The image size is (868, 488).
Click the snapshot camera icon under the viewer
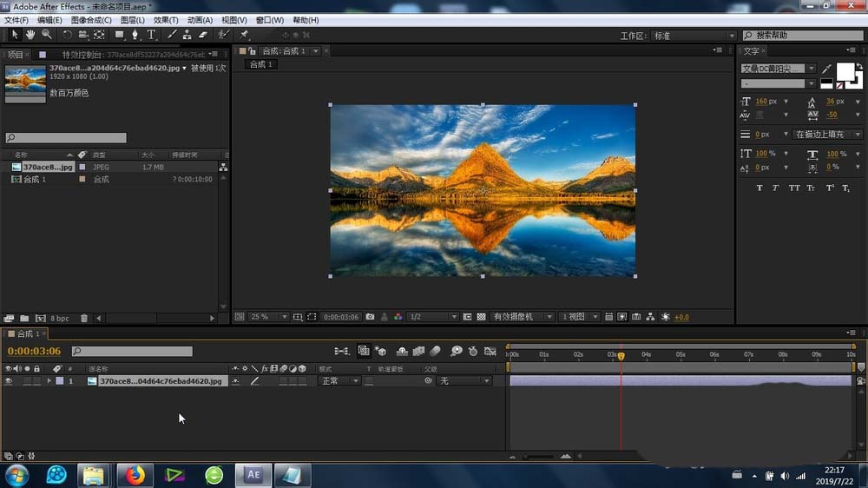click(x=371, y=317)
